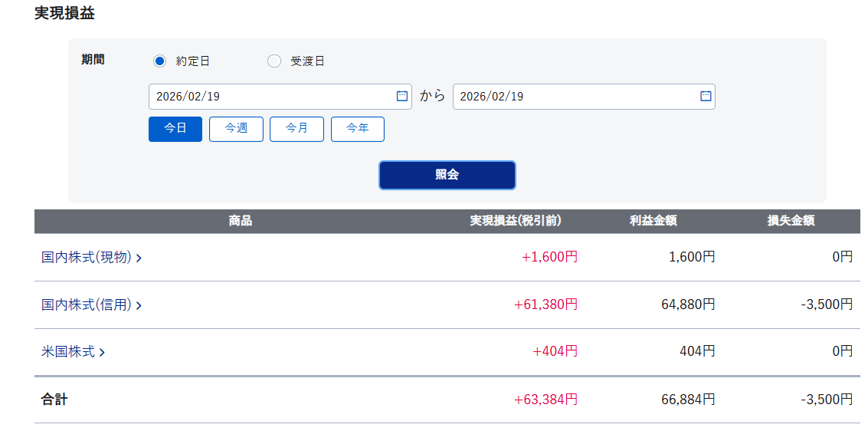Screen dimensions: 868x431
Task: Click the start date input field
Action: (272, 97)
